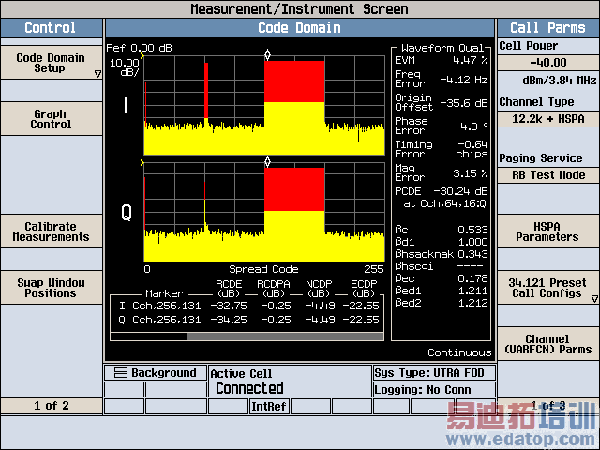Click the marker table progress bar
This screenshot has height=450, width=600.
(x=247, y=336)
